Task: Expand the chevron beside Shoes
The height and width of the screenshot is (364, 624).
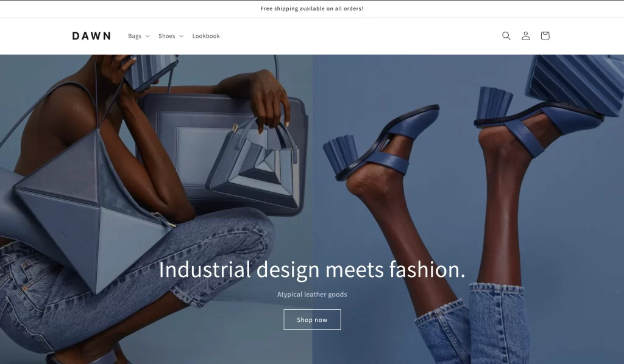Action: 182,36
